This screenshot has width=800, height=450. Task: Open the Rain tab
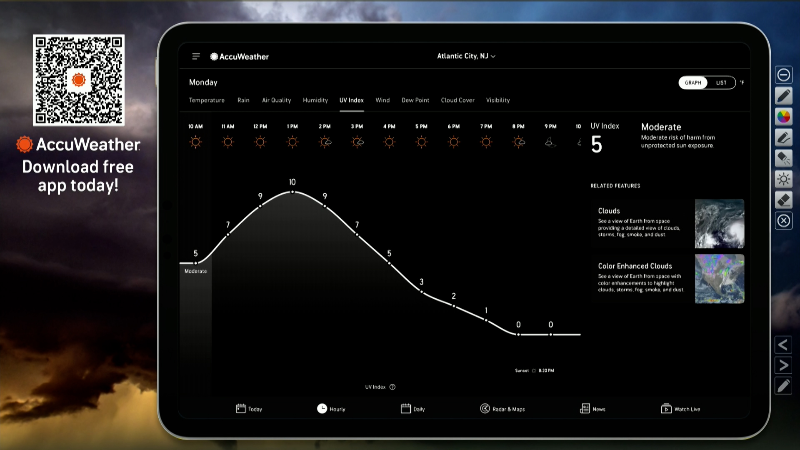(243, 100)
